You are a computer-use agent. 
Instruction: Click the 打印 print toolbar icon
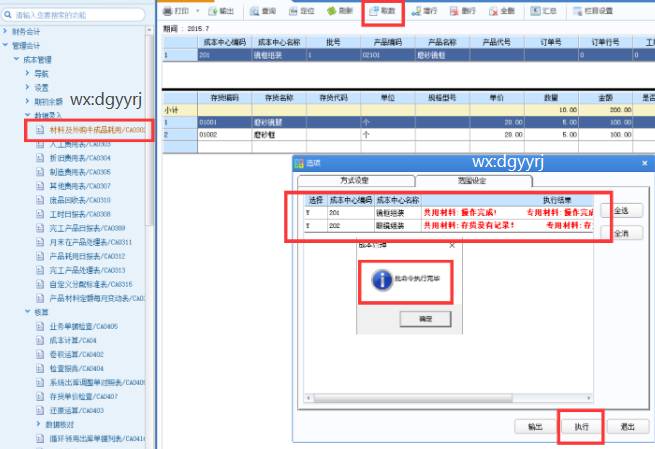pos(168,11)
